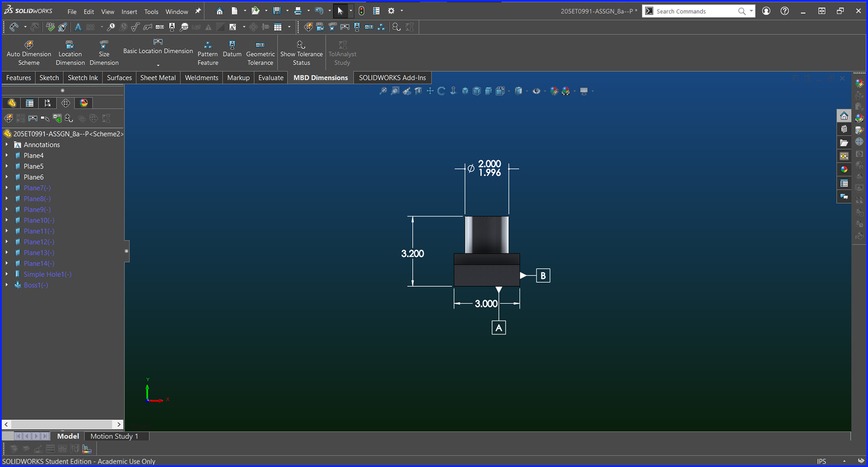Image resolution: width=868 pixels, height=467 pixels.
Task: Click the Zoom to Area icon
Action: tap(395, 91)
